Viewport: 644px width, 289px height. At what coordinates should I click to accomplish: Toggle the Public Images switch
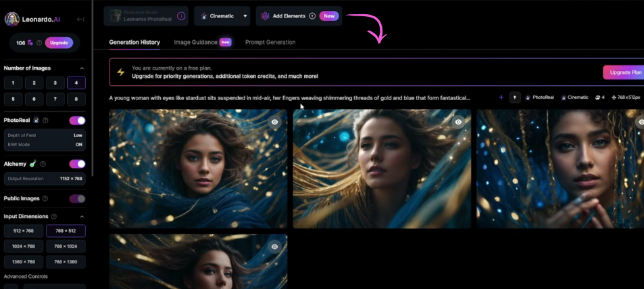(77, 198)
